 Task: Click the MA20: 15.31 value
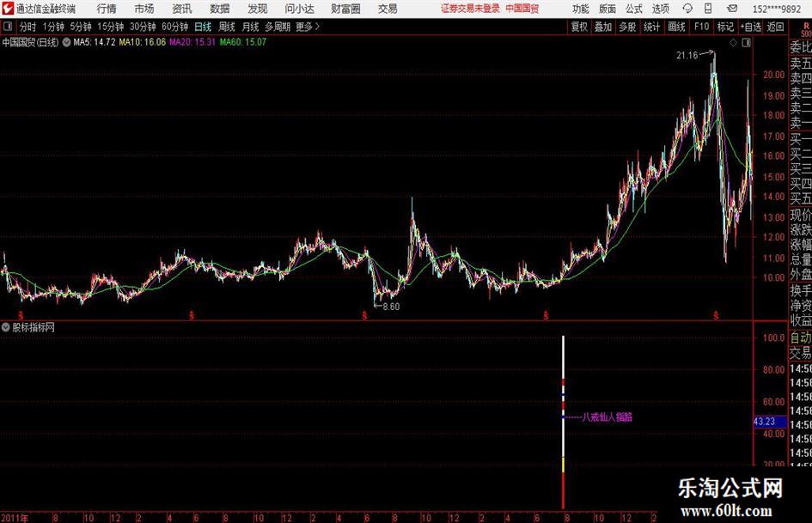pyautogui.click(x=192, y=42)
